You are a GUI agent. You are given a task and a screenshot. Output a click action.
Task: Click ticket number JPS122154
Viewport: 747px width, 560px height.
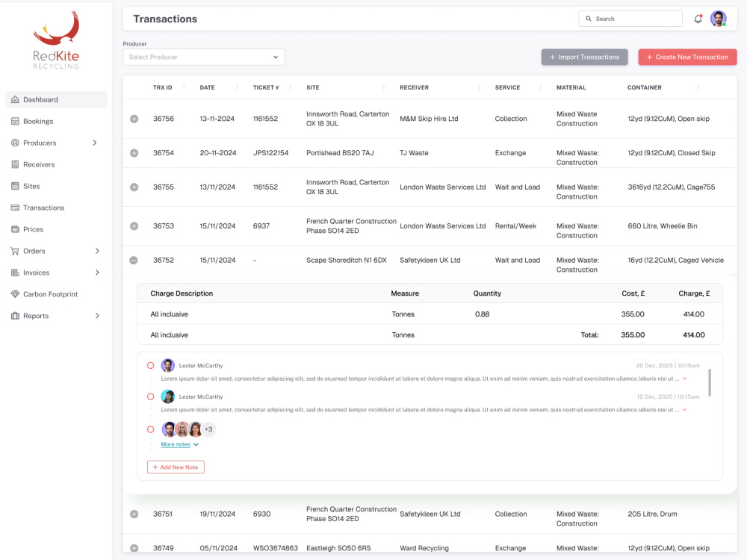pyautogui.click(x=270, y=153)
